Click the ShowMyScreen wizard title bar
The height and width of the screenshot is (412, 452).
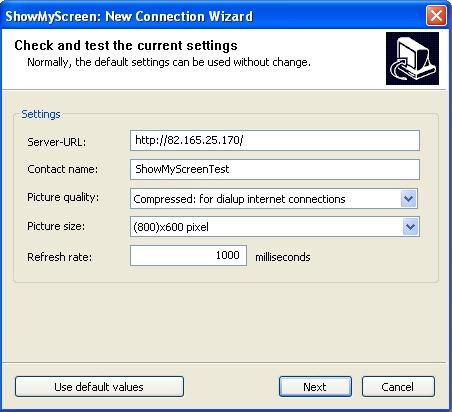[x=213, y=16]
